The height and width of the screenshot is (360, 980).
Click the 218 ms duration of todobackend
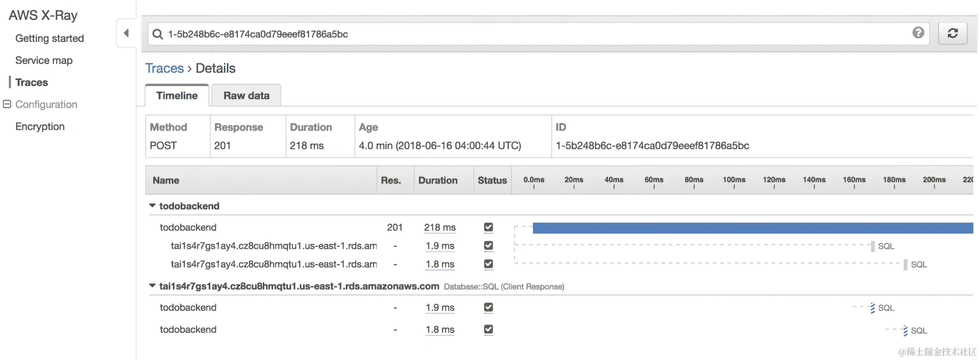tap(440, 228)
